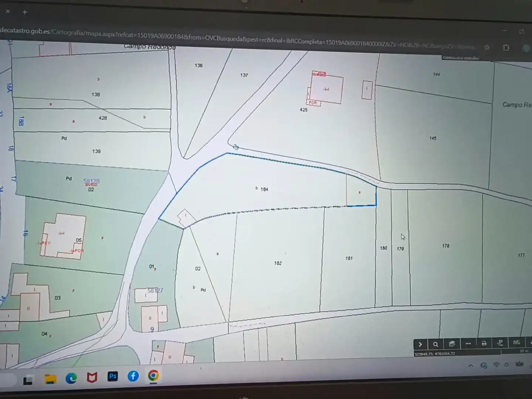Open the Wi-Fi network settings
This screenshot has height=399, width=532.
point(497,365)
